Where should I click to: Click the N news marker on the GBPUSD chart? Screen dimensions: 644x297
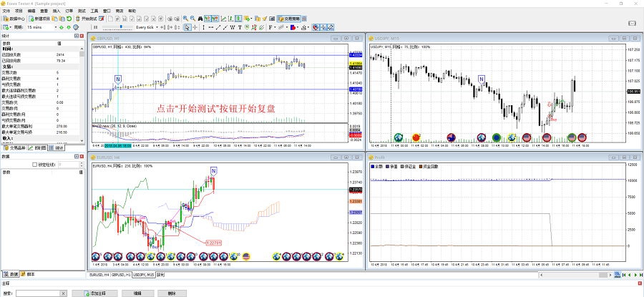pyautogui.click(x=118, y=79)
